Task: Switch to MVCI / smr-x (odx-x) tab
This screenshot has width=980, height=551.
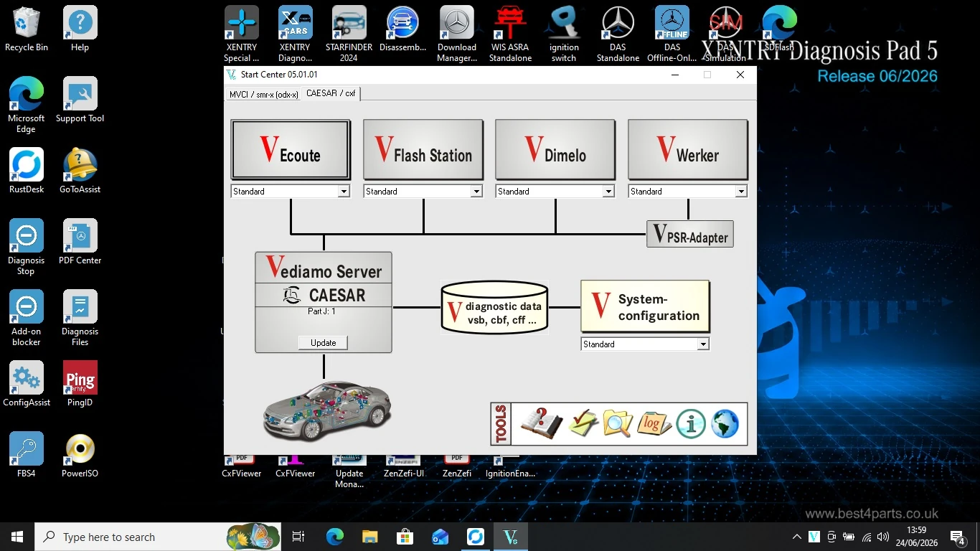Action: pos(263,94)
